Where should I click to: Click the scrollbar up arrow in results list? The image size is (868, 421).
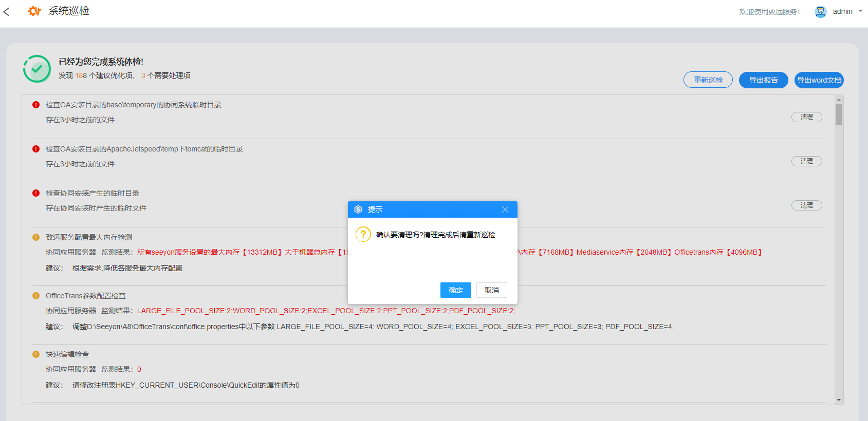[x=839, y=100]
